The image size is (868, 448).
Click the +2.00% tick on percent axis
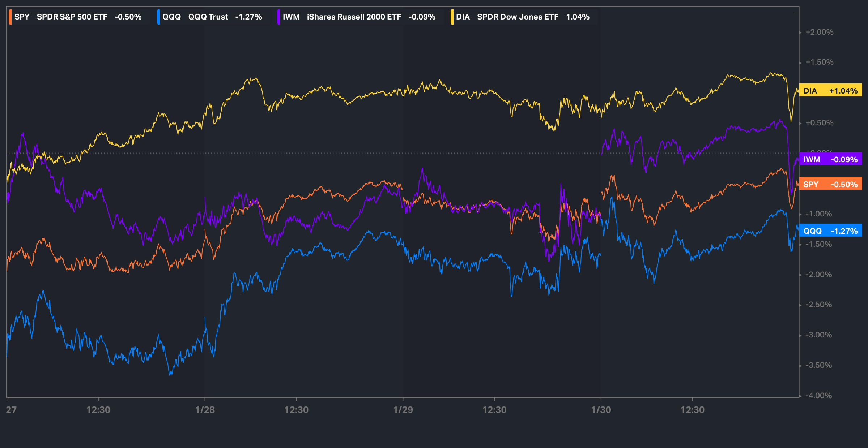click(819, 32)
